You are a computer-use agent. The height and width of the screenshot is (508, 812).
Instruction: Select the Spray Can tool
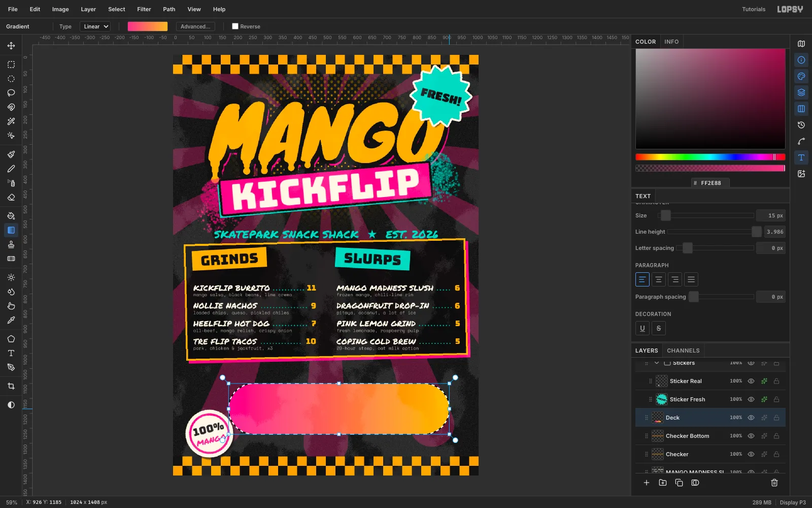pyautogui.click(x=11, y=183)
